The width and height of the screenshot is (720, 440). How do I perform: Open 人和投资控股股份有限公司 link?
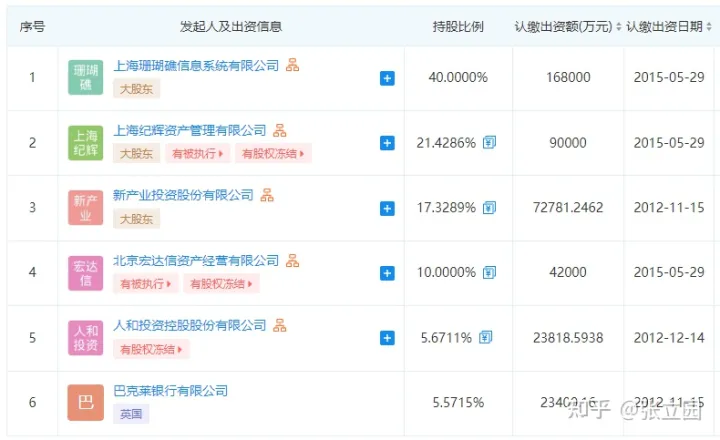coord(190,326)
